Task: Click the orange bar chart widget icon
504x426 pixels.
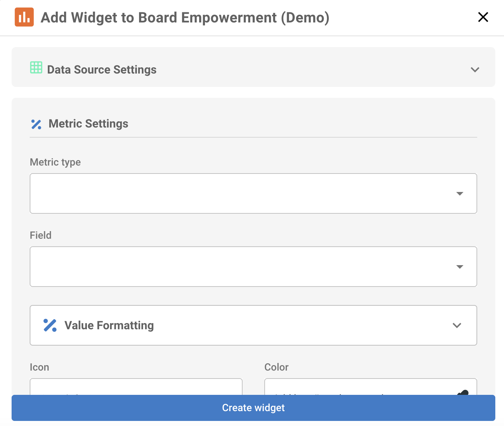Action: [24, 17]
